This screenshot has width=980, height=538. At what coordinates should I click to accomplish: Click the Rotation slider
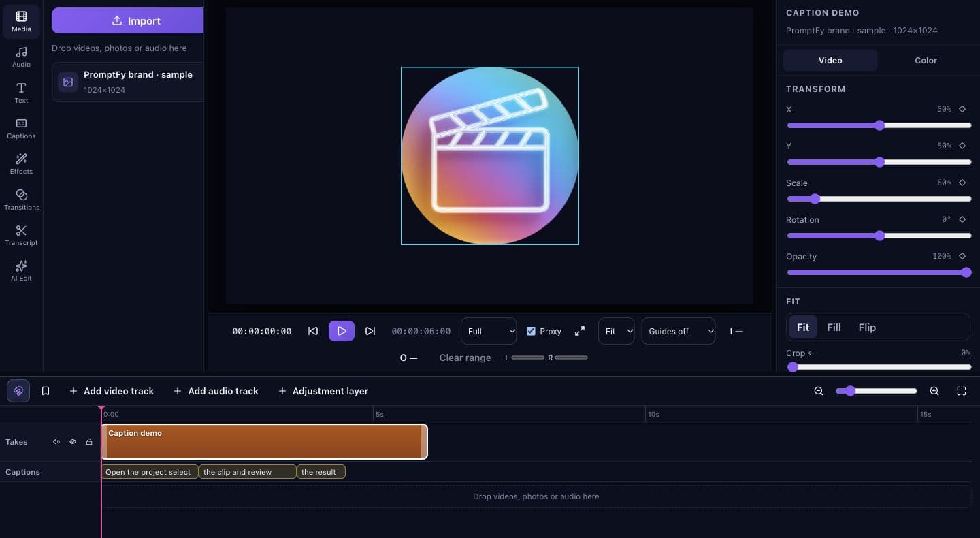click(x=879, y=236)
